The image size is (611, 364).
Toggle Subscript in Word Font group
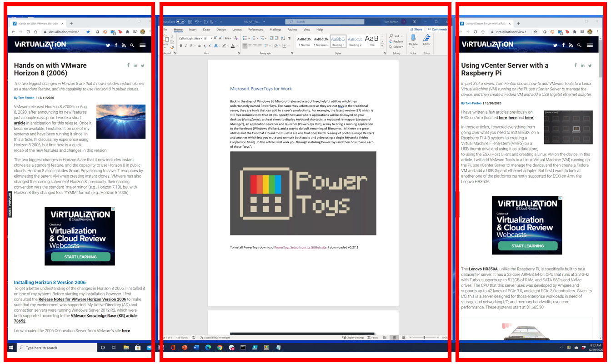coord(205,45)
